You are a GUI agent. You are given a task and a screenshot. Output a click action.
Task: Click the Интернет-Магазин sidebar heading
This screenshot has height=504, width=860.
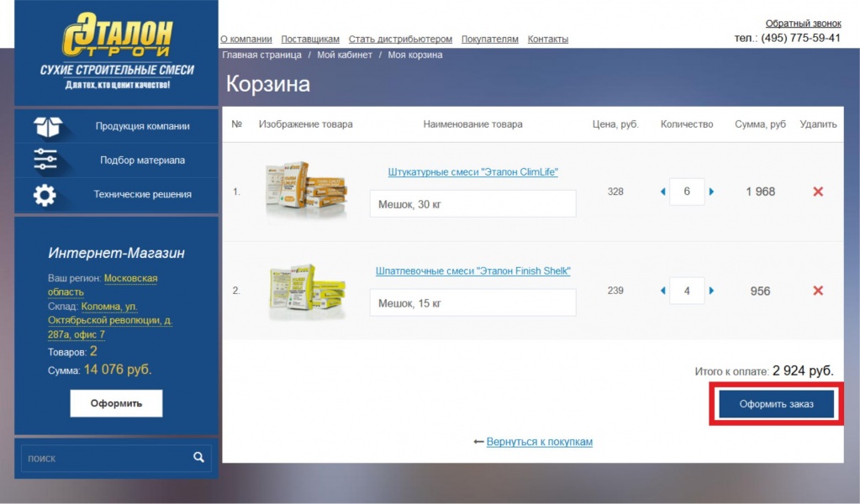(116, 253)
